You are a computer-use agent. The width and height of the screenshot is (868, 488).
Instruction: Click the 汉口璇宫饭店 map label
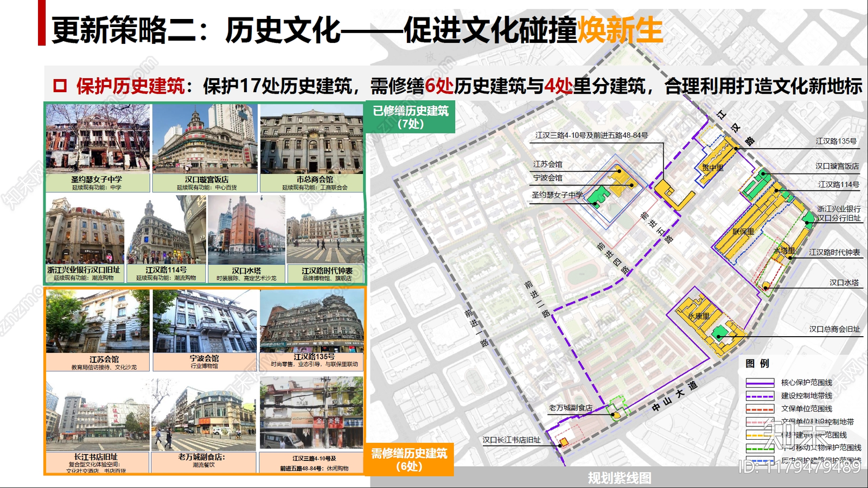(837, 166)
